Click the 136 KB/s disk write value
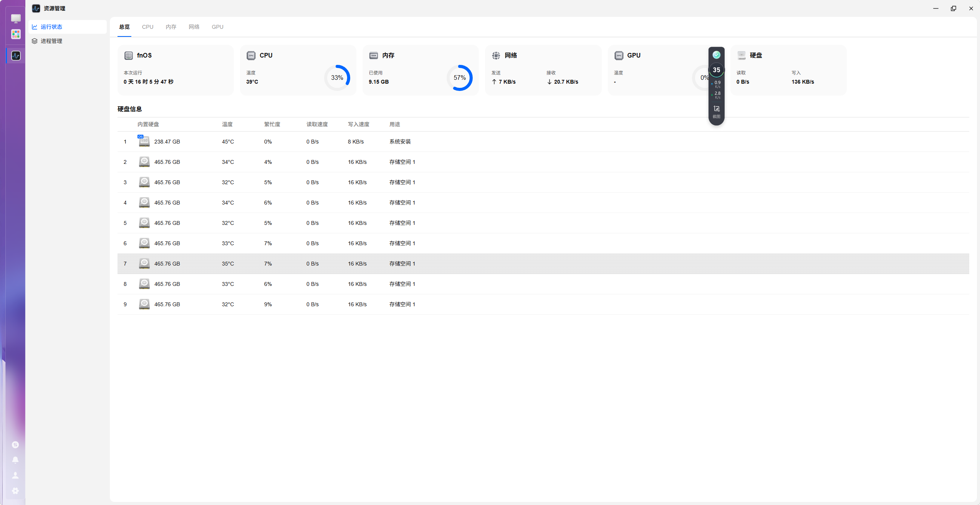The image size is (980, 505). [803, 82]
